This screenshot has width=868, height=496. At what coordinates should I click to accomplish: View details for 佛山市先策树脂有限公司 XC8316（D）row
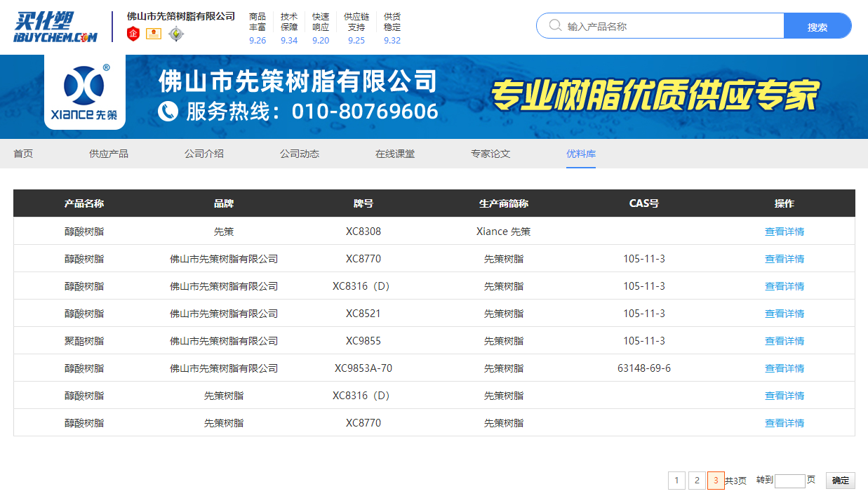(x=784, y=286)
